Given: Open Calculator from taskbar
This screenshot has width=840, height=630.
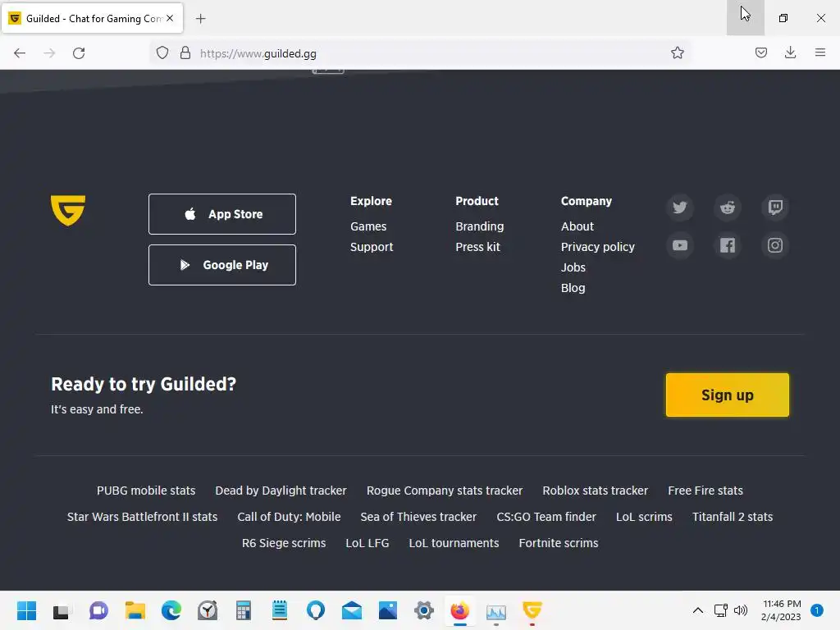Looking at the screenshot, I should [243, 610].
